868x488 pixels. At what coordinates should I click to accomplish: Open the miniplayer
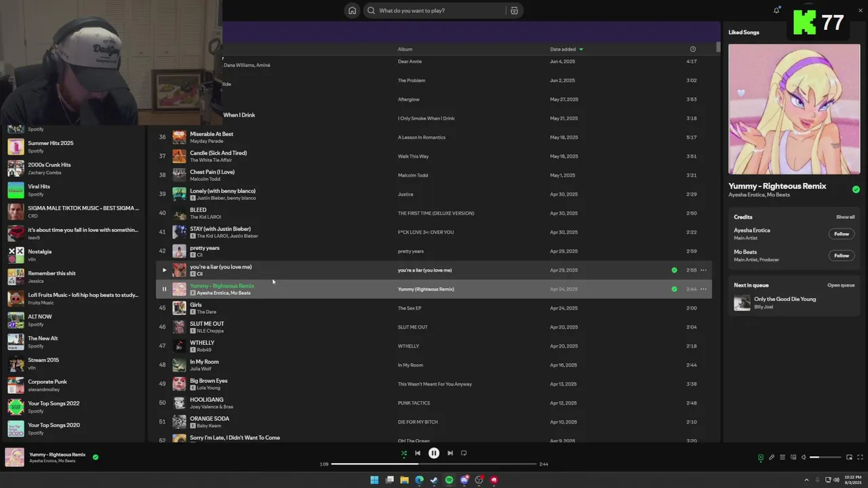(x=849, y=457)
